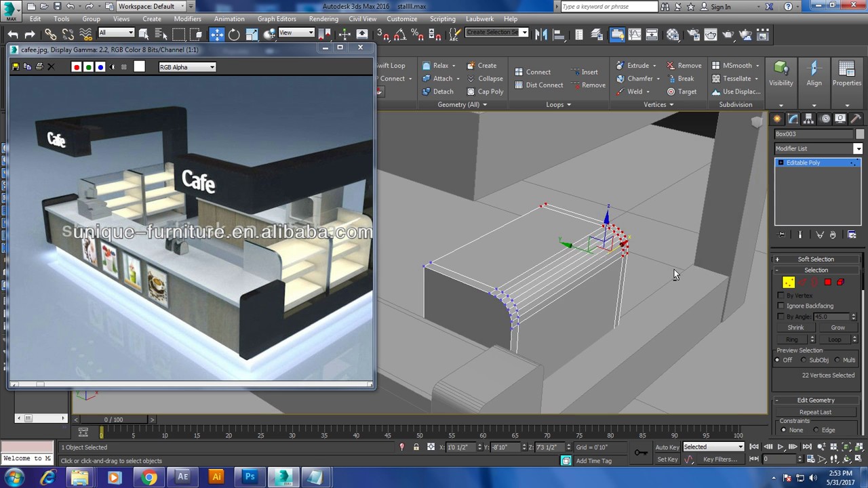This screenshot has width=868, height=488.
Task: Clear the image in cafee.jpg viewer
Action: point(51,66)
